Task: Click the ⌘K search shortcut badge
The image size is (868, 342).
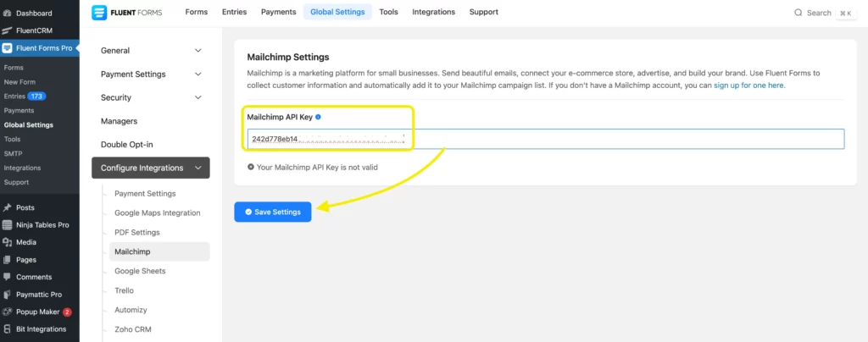Action: (x=846, y=13)
